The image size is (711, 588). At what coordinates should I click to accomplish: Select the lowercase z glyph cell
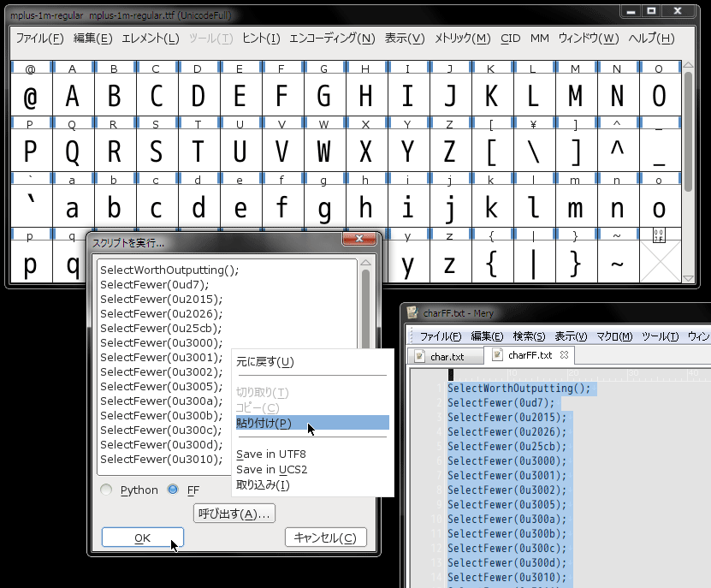point(450,262)
